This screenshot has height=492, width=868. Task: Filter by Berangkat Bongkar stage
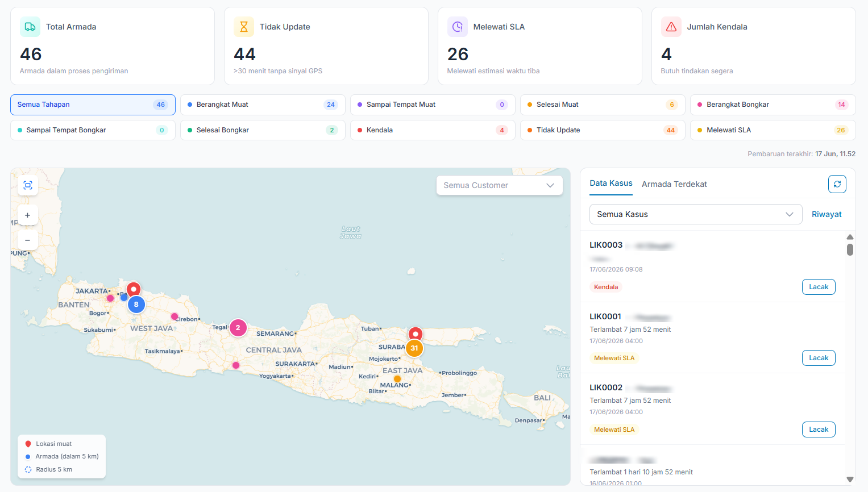(773, 105)
